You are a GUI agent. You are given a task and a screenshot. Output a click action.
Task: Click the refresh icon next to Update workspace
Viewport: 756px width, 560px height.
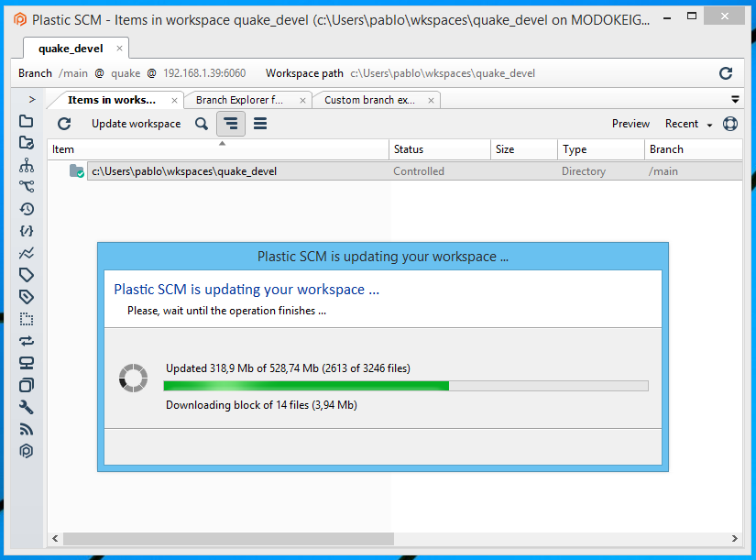click(64, 124)
